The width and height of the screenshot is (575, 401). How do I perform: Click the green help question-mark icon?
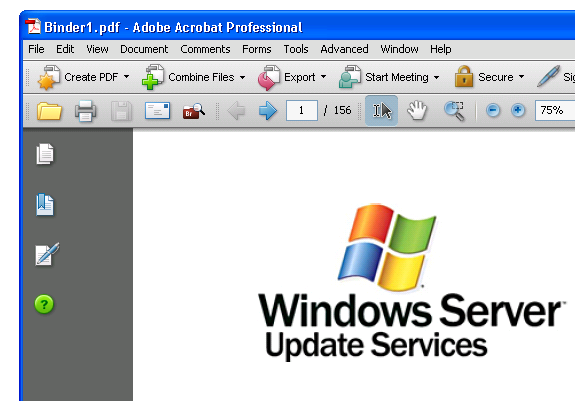click(x=44, y=304)
